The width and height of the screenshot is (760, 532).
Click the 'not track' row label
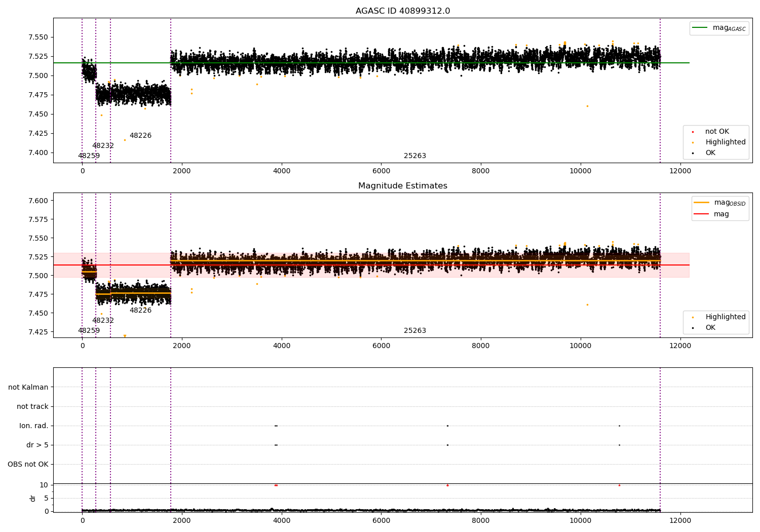click(x=32, y=407)
